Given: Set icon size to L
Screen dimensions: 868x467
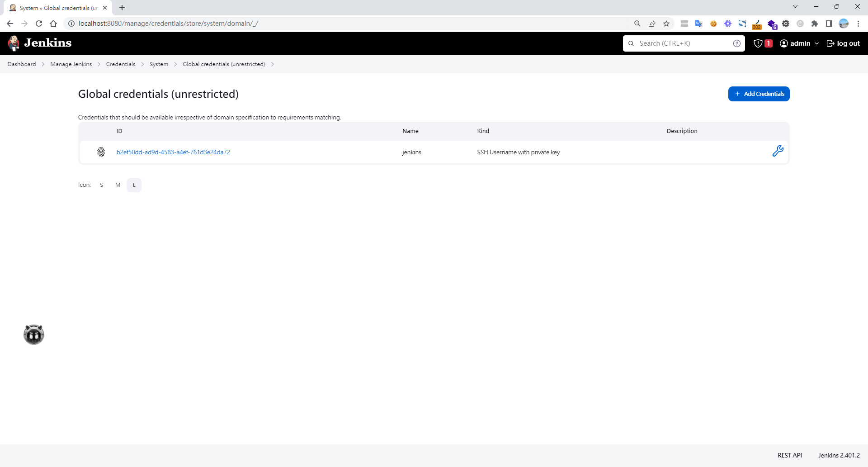Looking at the screenshot, I should (134, 185).
